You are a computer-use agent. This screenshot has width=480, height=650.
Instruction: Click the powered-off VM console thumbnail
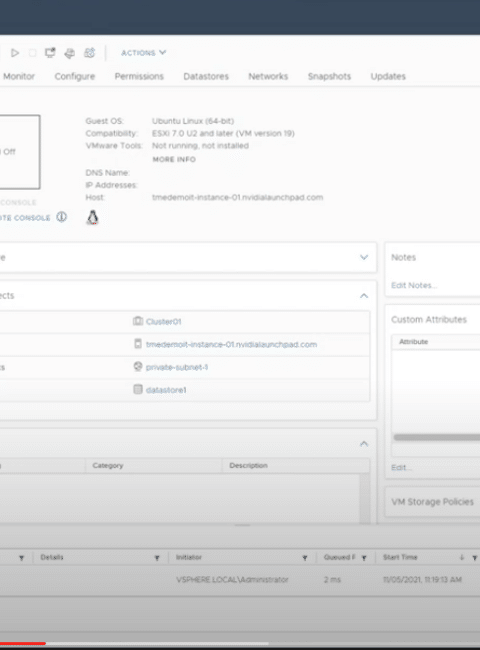[19, 152]
